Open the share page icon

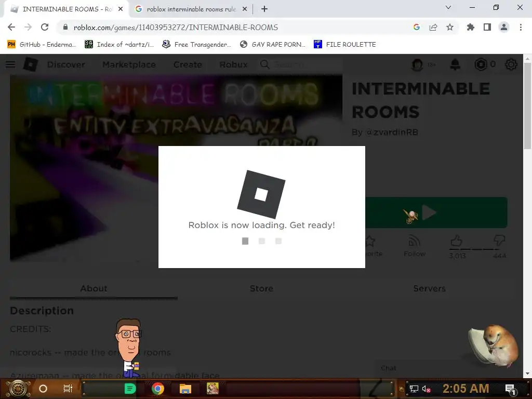click(x=433, y=27)
